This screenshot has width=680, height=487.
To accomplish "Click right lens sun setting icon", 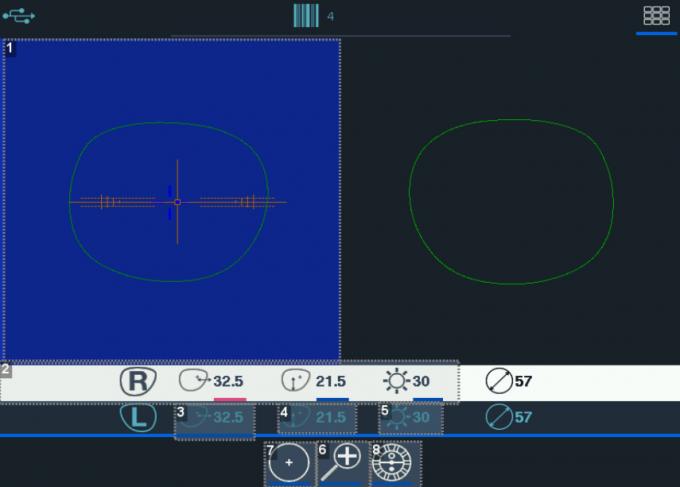I will [396, 381].
